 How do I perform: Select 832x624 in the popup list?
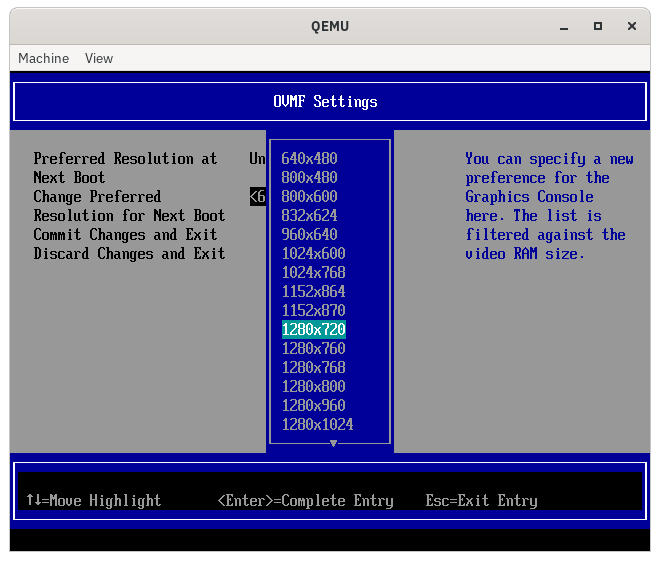point(309,215)
